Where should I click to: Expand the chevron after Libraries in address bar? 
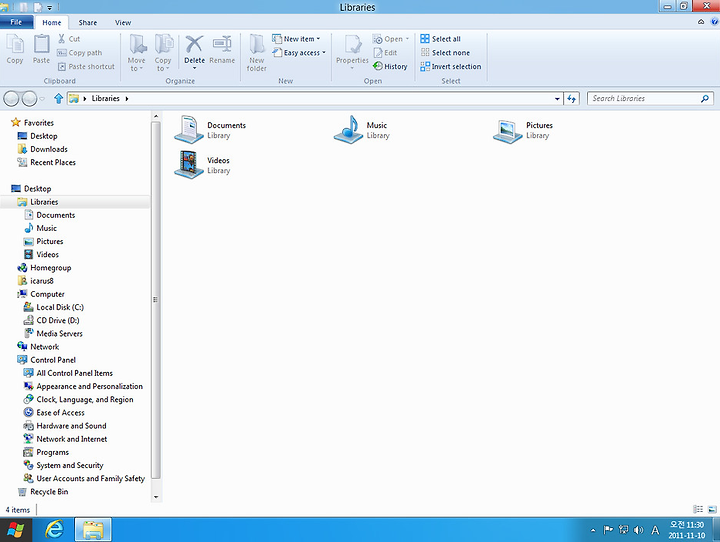(x=127, y=98)
